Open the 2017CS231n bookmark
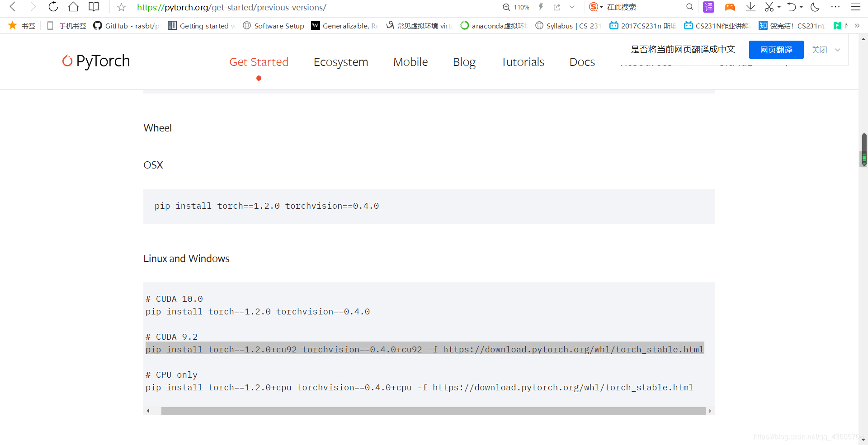This screenshot has width=868, height=445. pyautogui.click(x=643, y=26)
